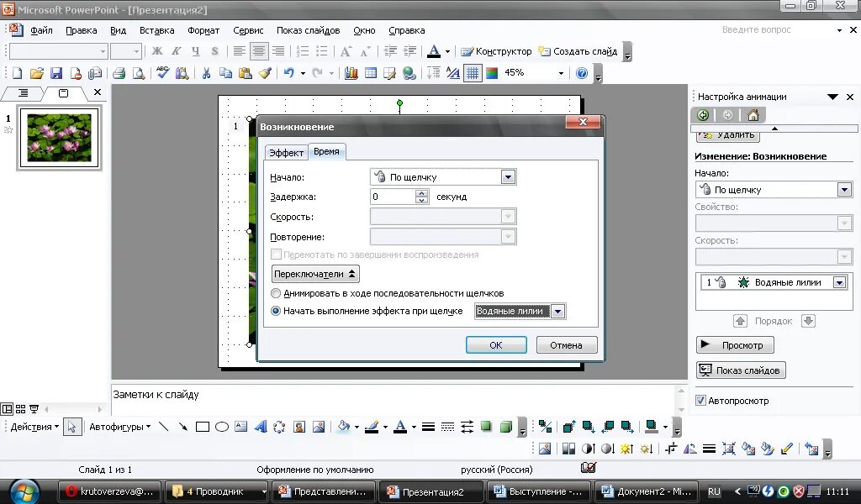Viewport: 861px width, 504px height.
Task: Click the Home icon in animation pane
Action: [x=753, y=115]
